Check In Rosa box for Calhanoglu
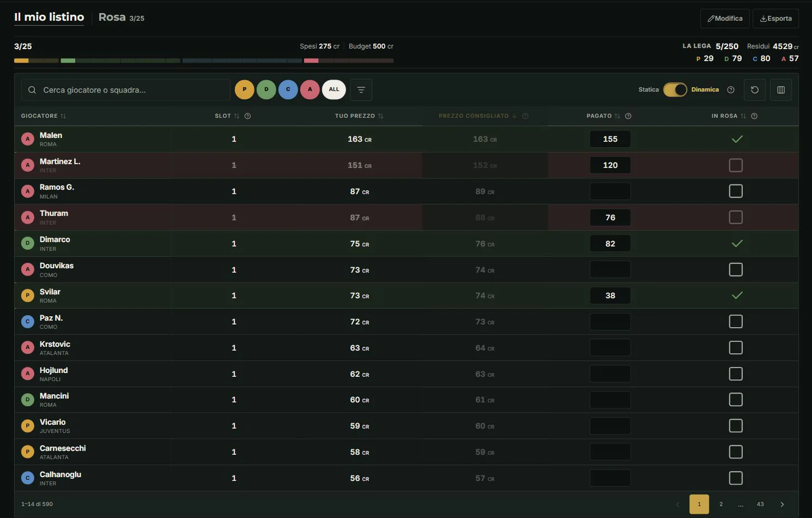 (x=736, y=478)
